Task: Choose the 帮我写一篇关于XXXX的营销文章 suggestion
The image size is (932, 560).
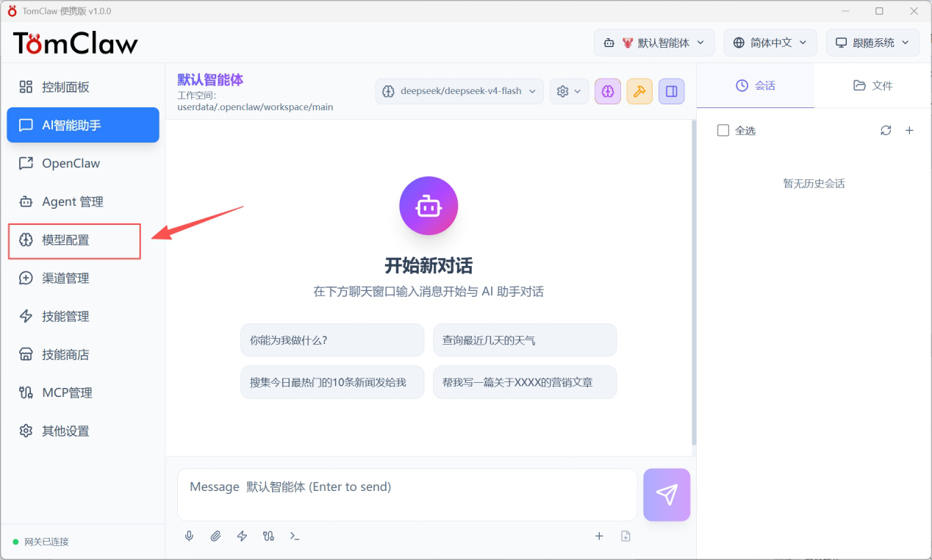Action: [x=525, y=382]
